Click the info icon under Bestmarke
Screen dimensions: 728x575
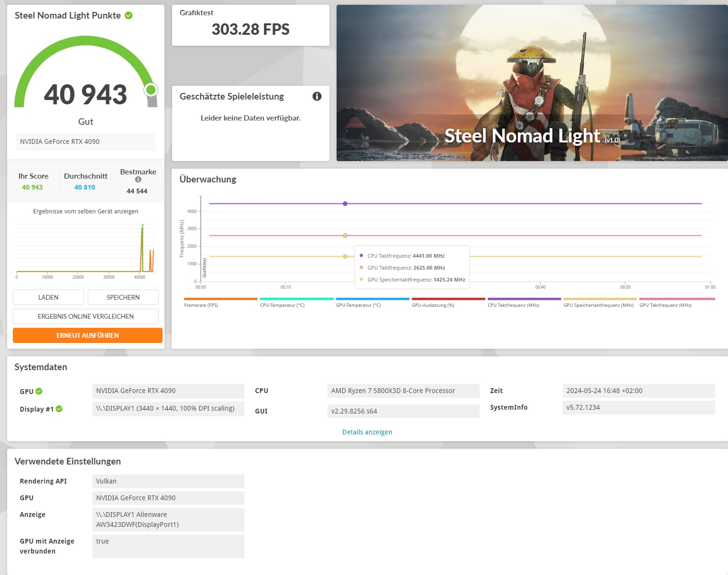point(138,180)
